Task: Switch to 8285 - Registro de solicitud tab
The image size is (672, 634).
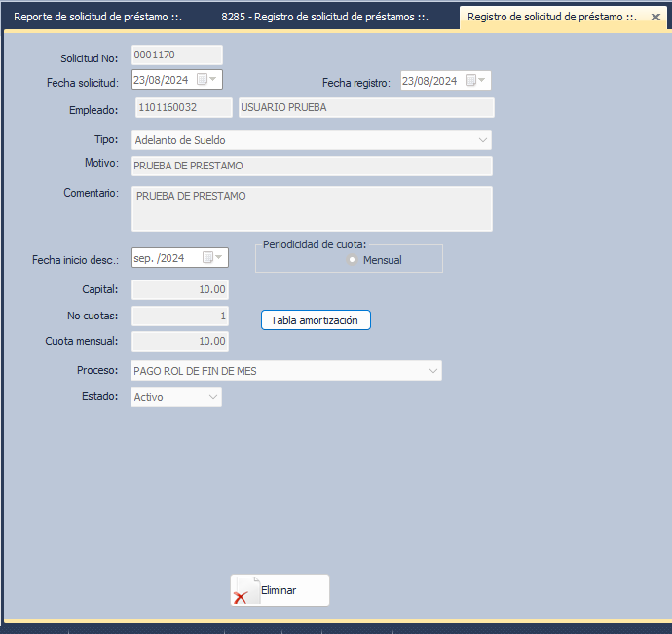Action: [x=324, y=18]
